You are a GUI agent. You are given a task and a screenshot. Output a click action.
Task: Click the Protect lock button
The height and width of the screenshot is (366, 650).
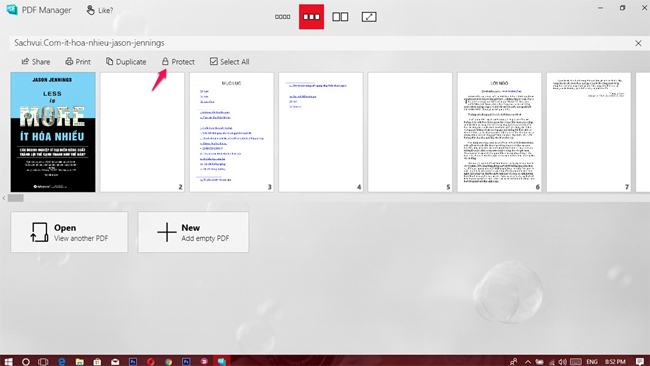pos(178,62)
